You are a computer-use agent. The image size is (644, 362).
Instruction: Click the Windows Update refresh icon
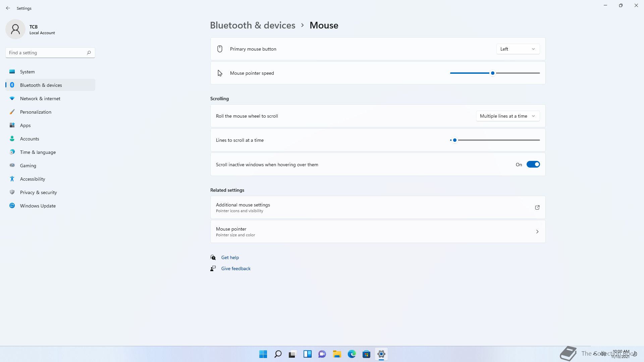point(12,205)
